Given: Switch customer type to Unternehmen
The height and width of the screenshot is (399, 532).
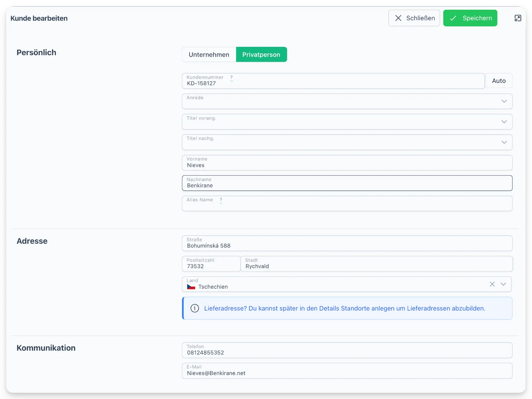Looking at the screenshot, I should tap(209, 54).
